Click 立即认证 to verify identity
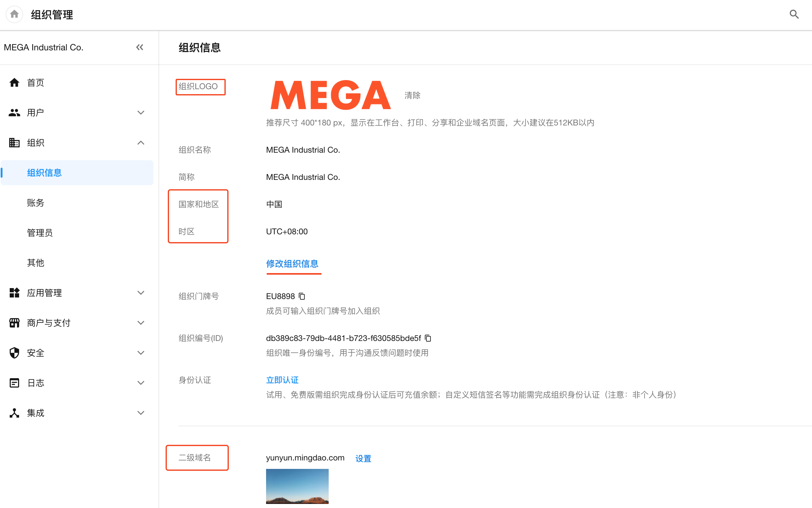The height and width of the screenshot is (508, 812). 282,380
